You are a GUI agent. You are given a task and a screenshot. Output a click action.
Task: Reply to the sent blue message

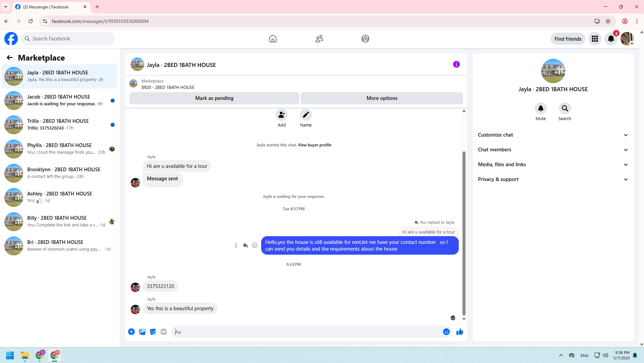point(245,245)
